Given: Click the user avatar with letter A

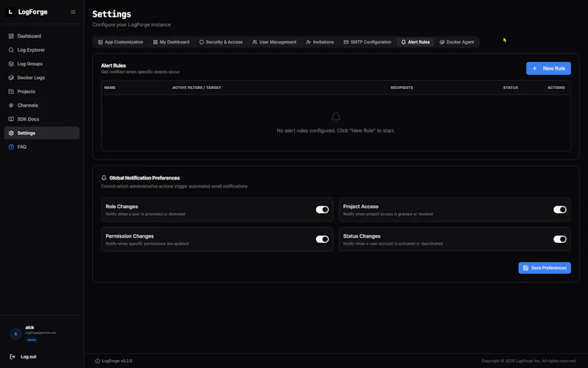Looking at the screenshot, I should [15, 333].
